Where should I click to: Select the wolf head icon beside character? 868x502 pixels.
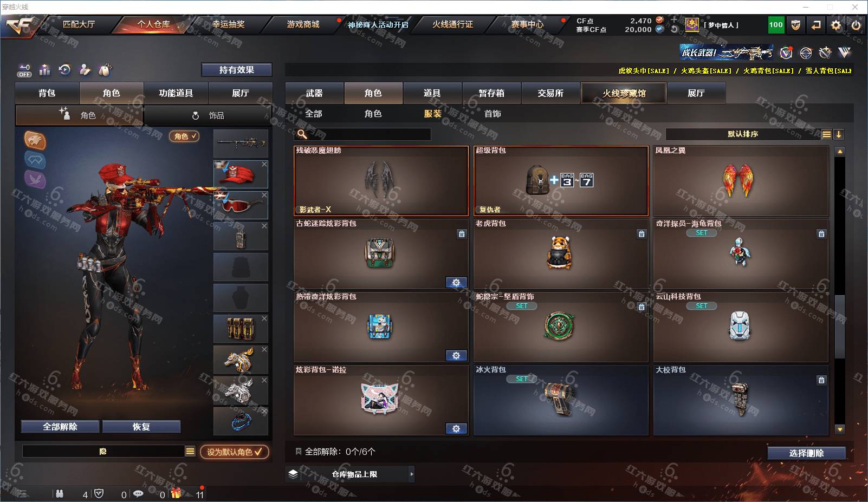point(35,141)
